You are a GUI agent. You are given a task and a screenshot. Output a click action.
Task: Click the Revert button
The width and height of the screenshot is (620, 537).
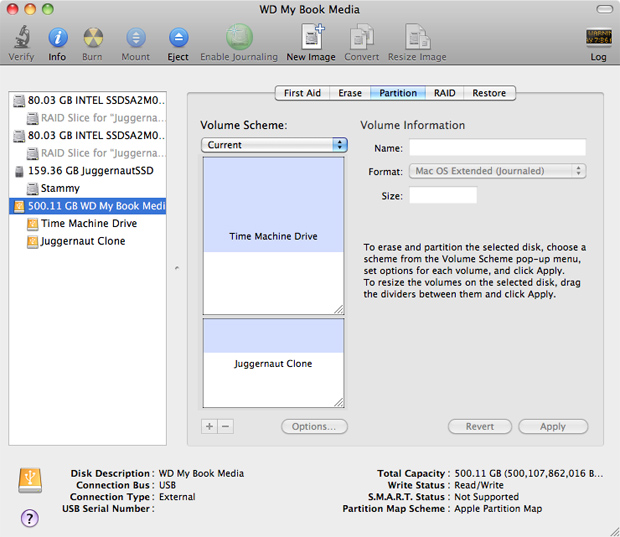480,426
